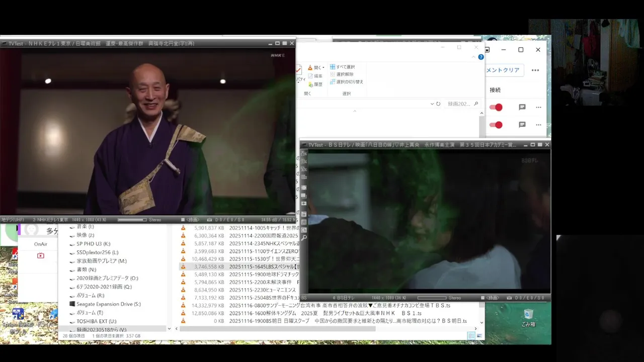Refresh the Explorer folder view
Image resolution: width=644 pixels, height=362 pixels.
438,104
